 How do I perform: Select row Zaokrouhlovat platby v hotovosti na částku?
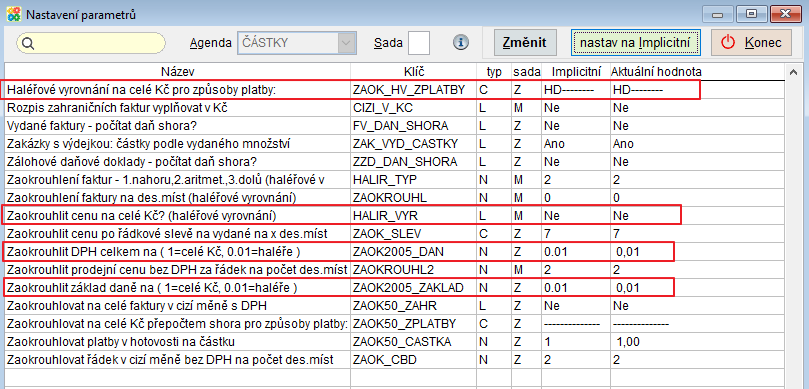click(394, 342)
